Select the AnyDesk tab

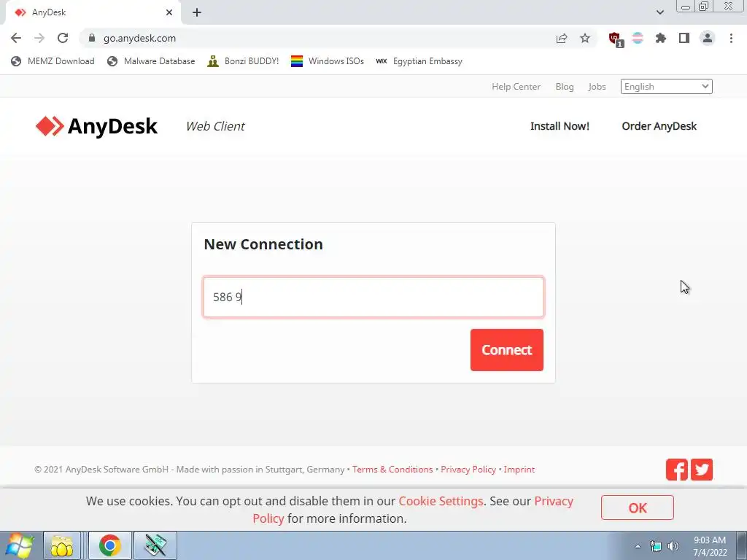click(93, 12)
